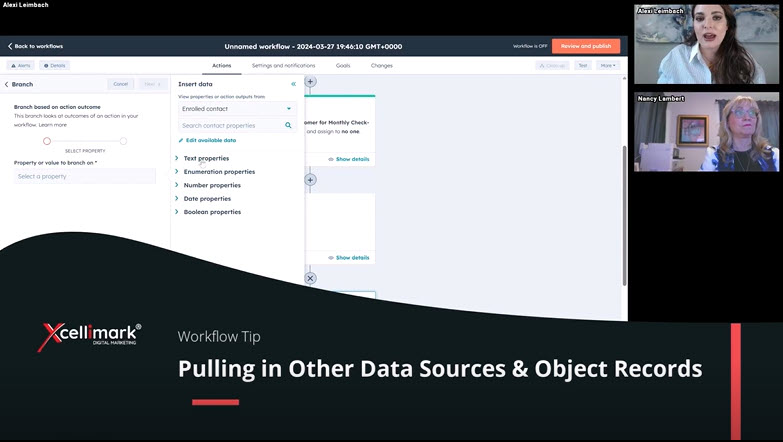The image size is (783, 442).
Task: Click the pencil icon beside Edit available data
Action: coord(181,140)
